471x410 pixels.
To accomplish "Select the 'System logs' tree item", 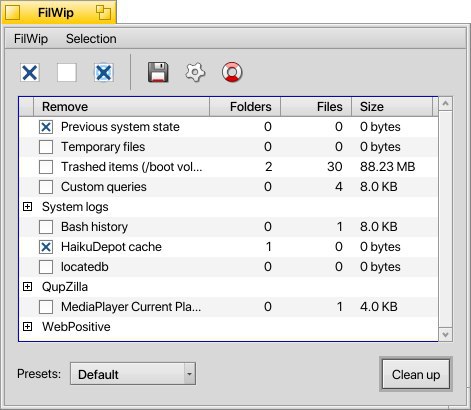I will pyautogui.click(x=75, y=207).
